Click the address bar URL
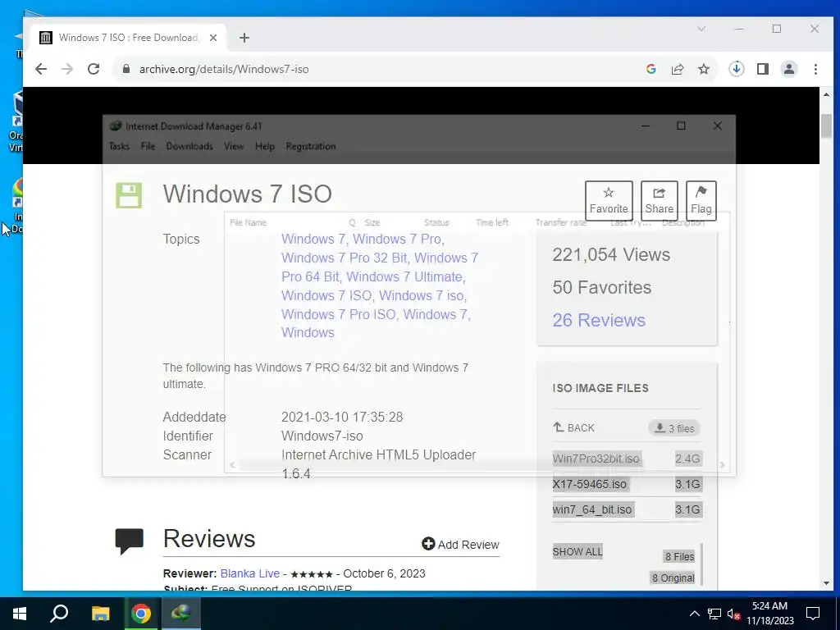Screen dimensions: 840x630 point(224,69)
